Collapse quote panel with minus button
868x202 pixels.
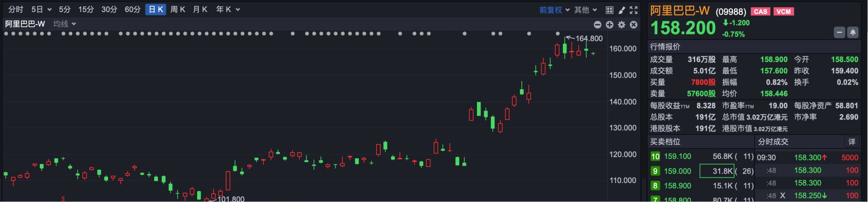(840, 32)
